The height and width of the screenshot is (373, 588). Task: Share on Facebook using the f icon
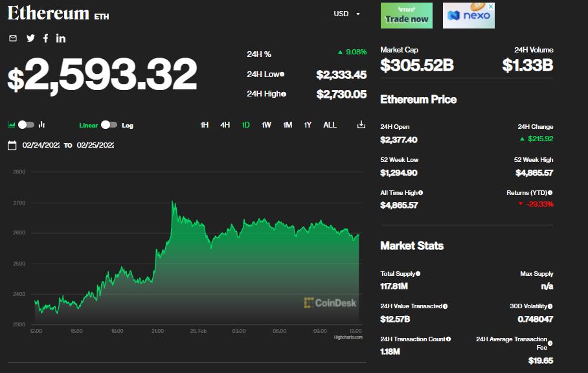45,38
